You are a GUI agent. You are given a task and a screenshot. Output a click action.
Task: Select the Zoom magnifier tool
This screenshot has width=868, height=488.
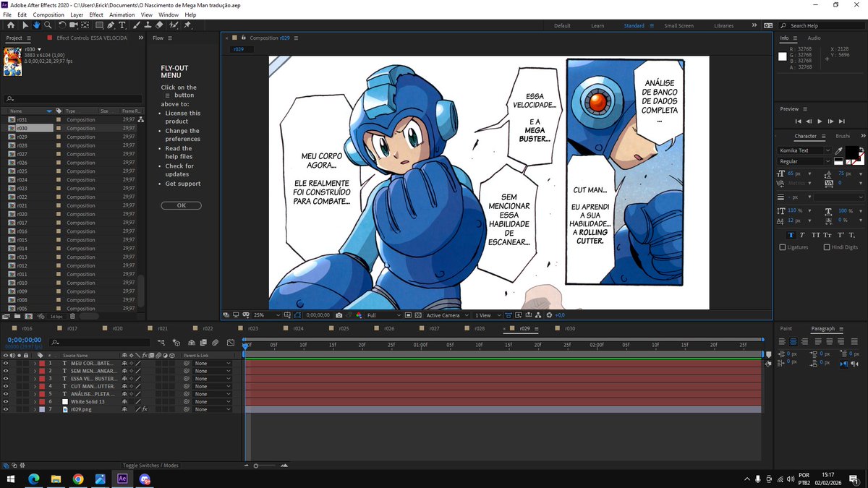[48, 25]
